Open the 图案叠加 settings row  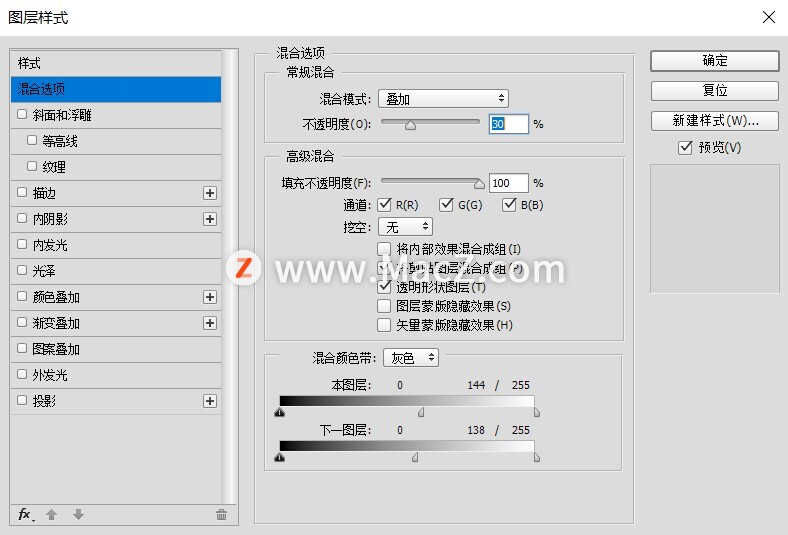tap(116, 349)
